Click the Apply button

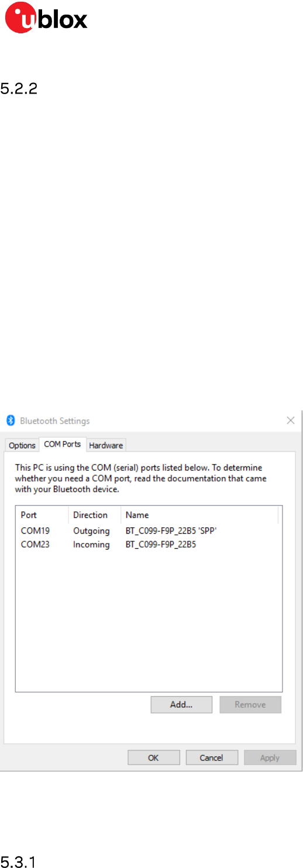[x=270, y=758]
